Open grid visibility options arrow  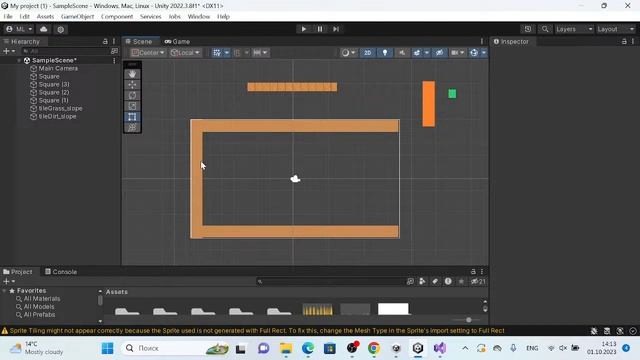pos(227,53)
